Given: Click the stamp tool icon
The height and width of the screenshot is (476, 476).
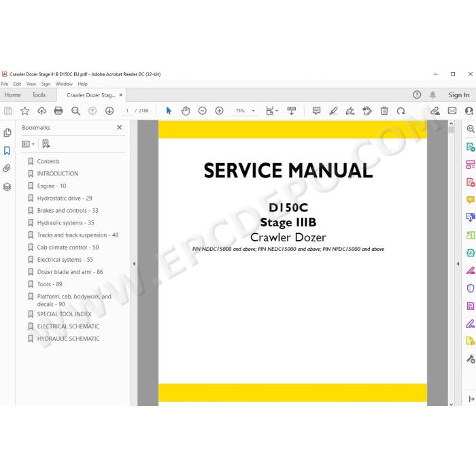Looking at the screenshot, I should tap(367, 111).
